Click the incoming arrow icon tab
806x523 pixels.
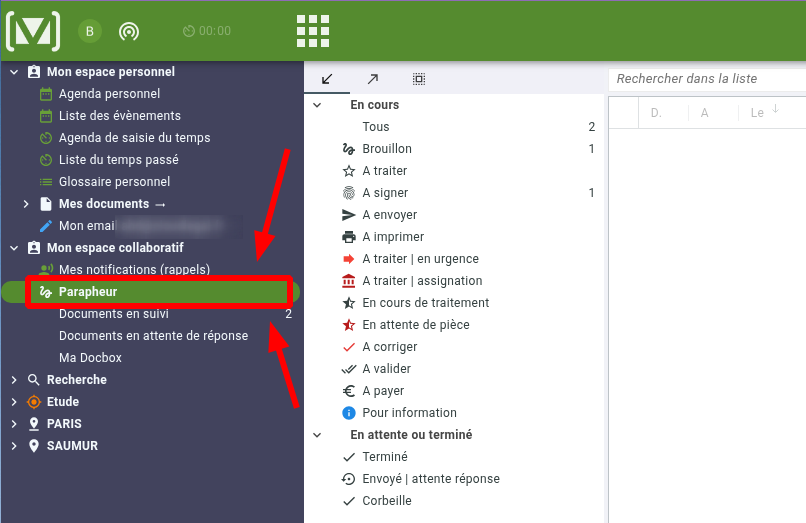(x=327, y=79)
